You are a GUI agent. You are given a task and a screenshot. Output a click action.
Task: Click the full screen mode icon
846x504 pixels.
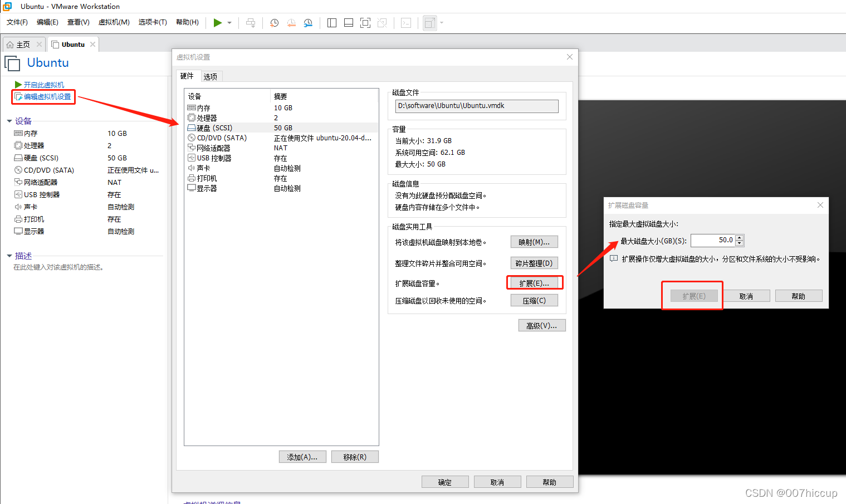[365, 23]
